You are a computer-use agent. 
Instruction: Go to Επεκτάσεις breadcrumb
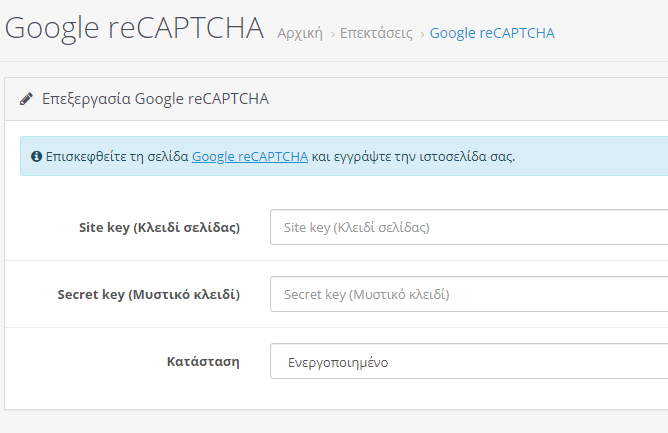point(376,33)
